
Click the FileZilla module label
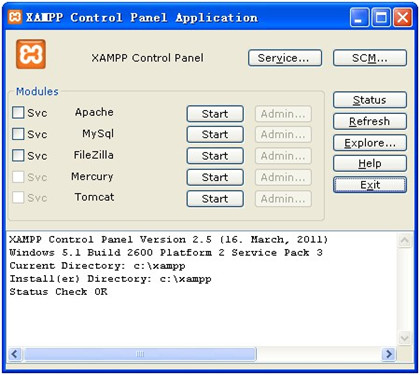(x=94, y=155)
